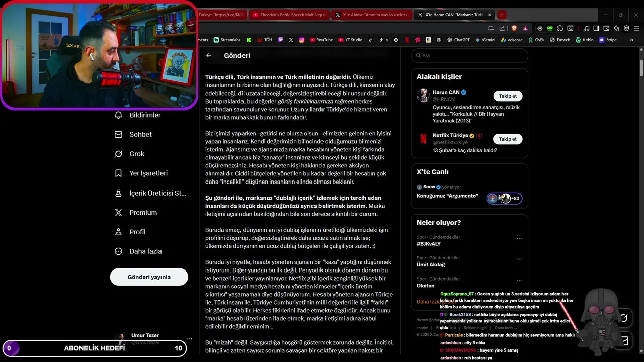Image resolution: width=644 pixels, height=362 pixels.
Task: Open Sohbet in the X sidebar
Action: (x=133, y=135)
